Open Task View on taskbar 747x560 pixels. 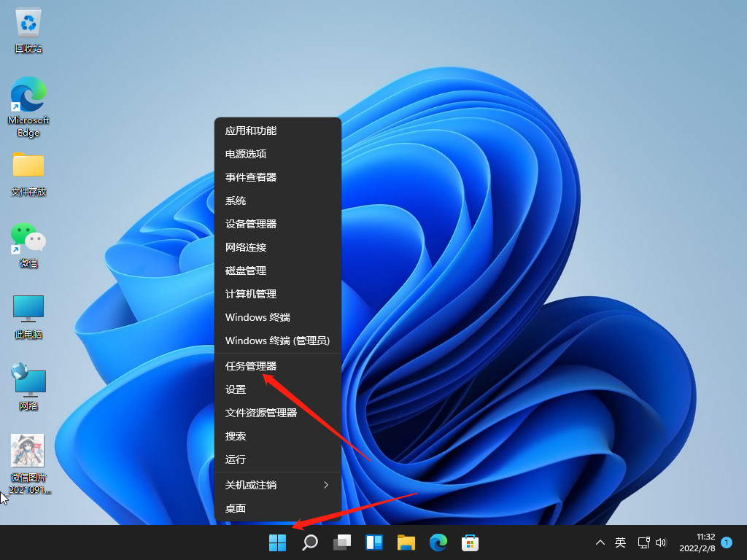(342, 542)
